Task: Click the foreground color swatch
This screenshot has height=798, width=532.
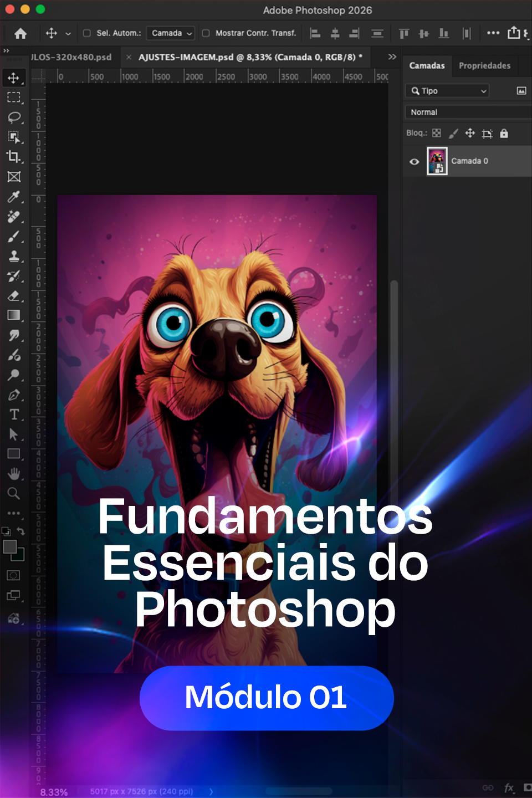Action: click(x=9, y=546)
